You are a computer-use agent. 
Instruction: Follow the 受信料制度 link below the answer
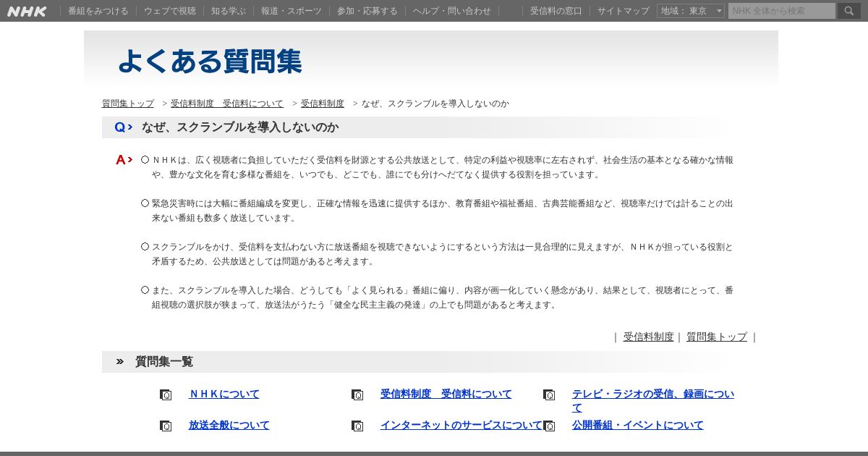click(x=648, y=337)
